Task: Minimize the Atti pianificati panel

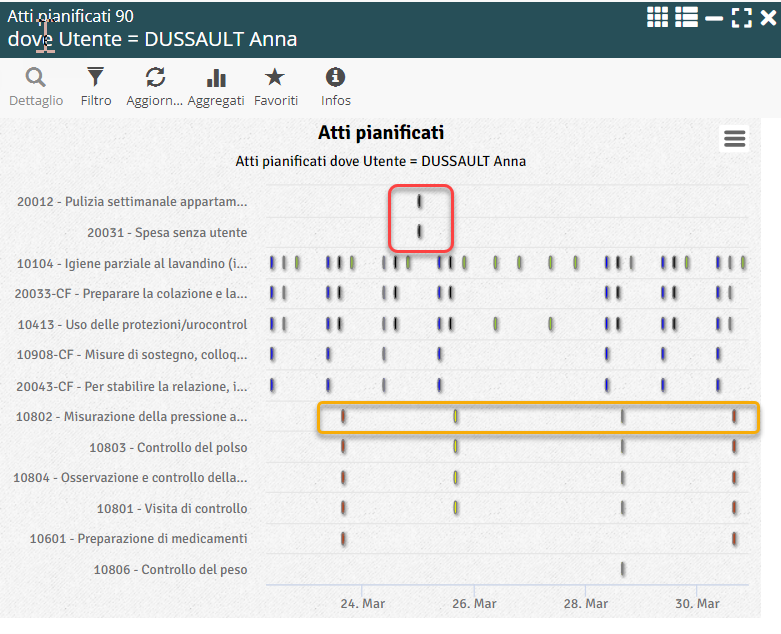Action: 714,17
